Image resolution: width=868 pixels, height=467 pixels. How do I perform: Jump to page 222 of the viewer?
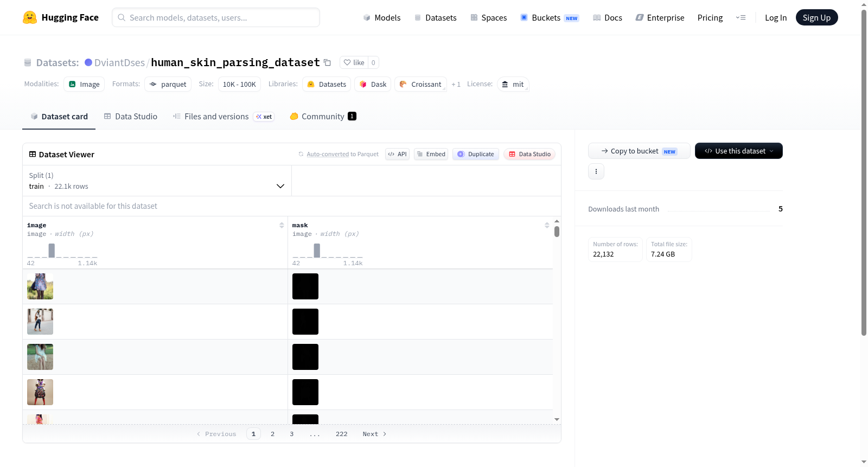point(342,434)
